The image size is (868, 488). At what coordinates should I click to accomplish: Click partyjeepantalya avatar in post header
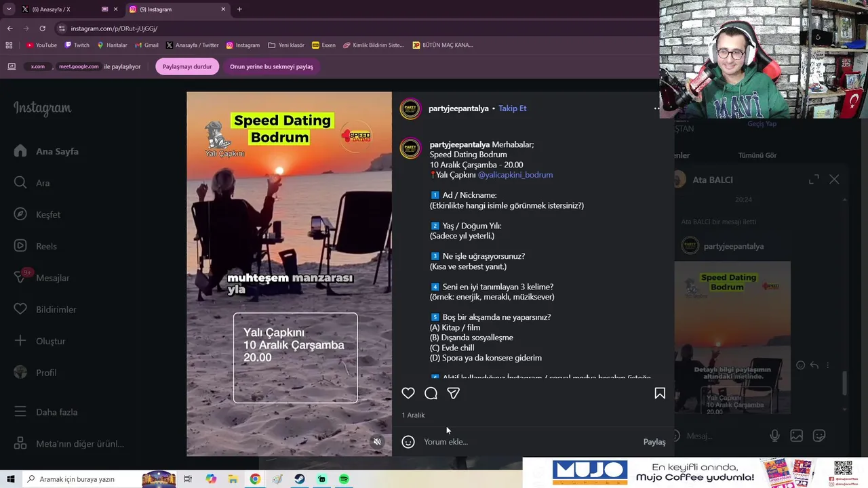point(410,108)
